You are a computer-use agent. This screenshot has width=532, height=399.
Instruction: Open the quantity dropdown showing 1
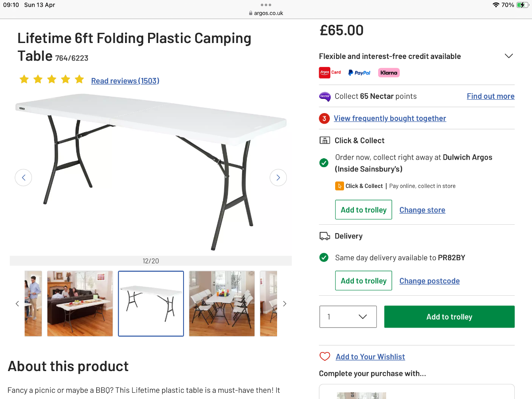pos(348,317)
